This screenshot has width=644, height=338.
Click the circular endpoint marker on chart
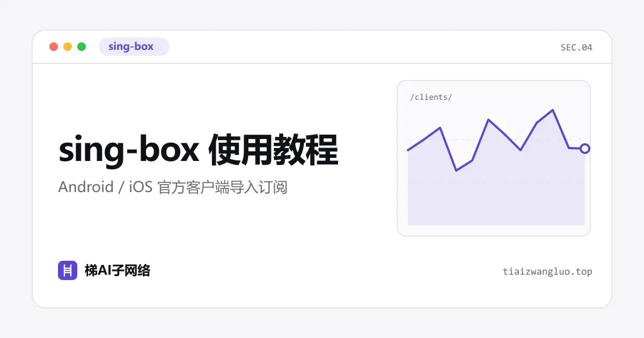tap(585, 149)
